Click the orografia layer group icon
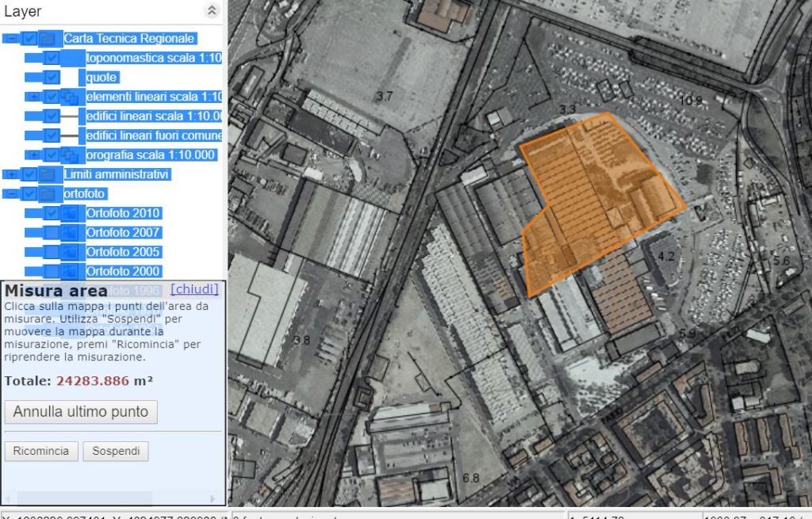 tap(70, 155)
